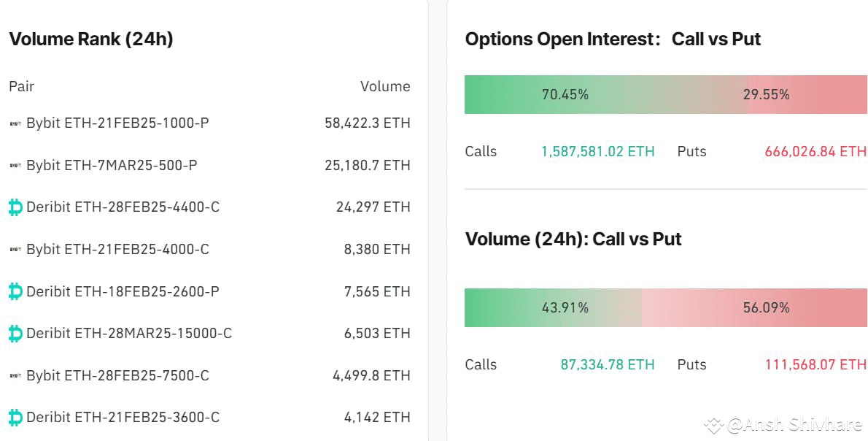This screenshot has height=441, width=868.
Task: Sort by the Volume column header
Action: tap(386, 86)
